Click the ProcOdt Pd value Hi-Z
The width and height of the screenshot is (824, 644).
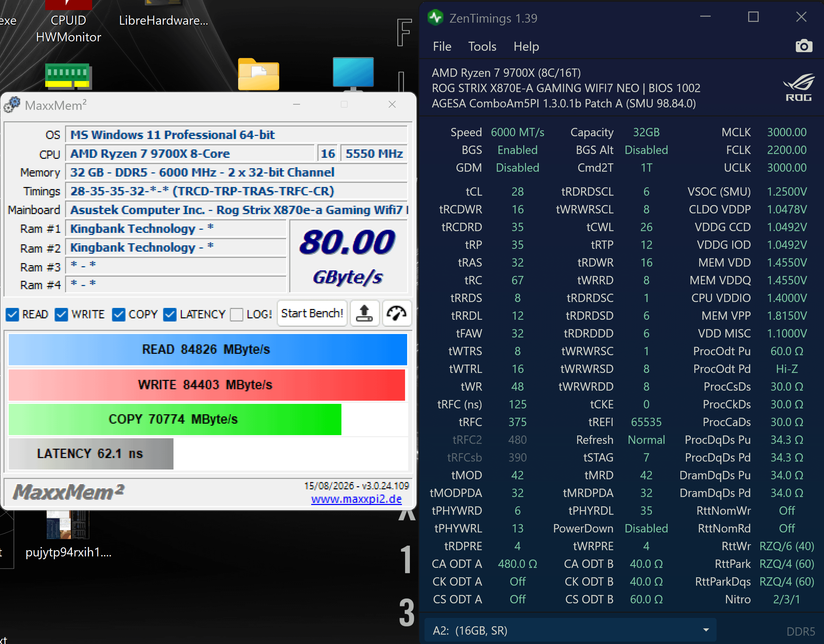(787, 369)
